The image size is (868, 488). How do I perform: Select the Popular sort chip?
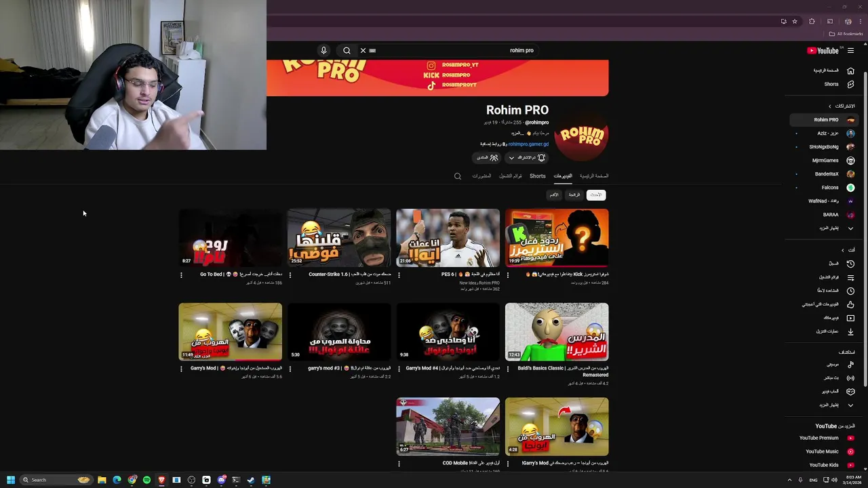point(574,195)
